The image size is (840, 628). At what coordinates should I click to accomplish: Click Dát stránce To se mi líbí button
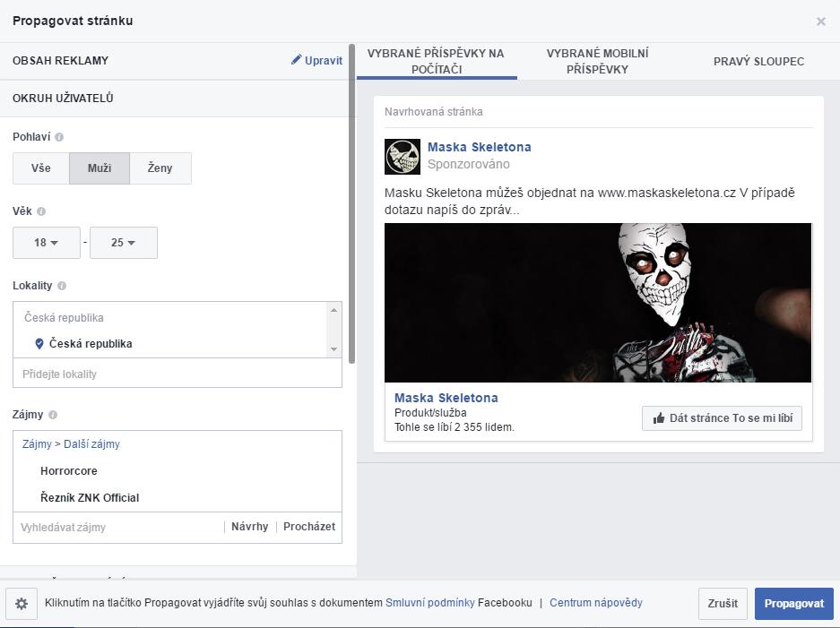(722, 418)
